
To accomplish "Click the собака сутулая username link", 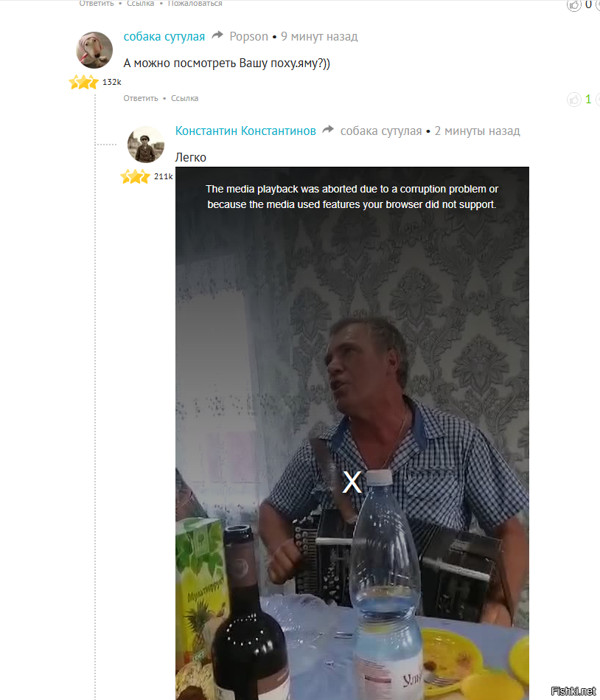I will [164, 37].
